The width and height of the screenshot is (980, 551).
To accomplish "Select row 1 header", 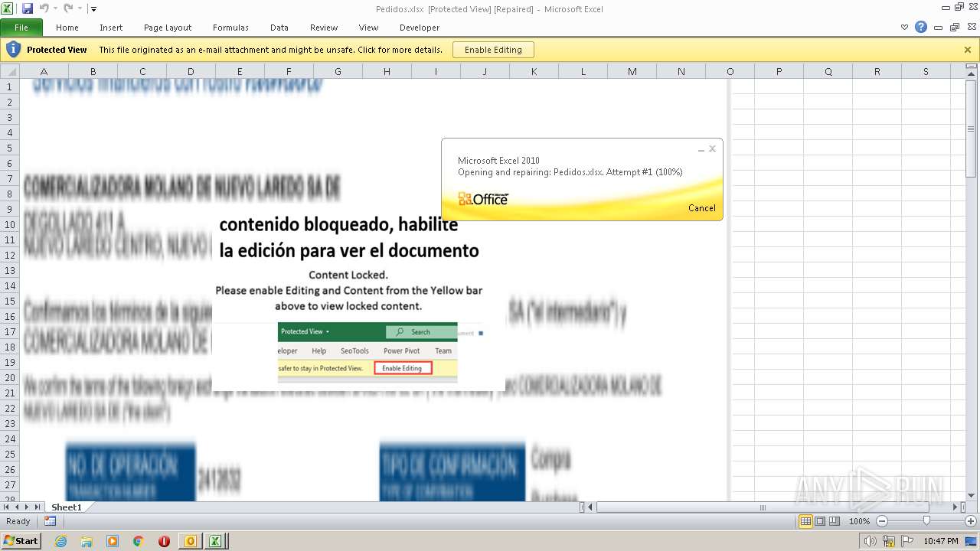I will point(9,86).
